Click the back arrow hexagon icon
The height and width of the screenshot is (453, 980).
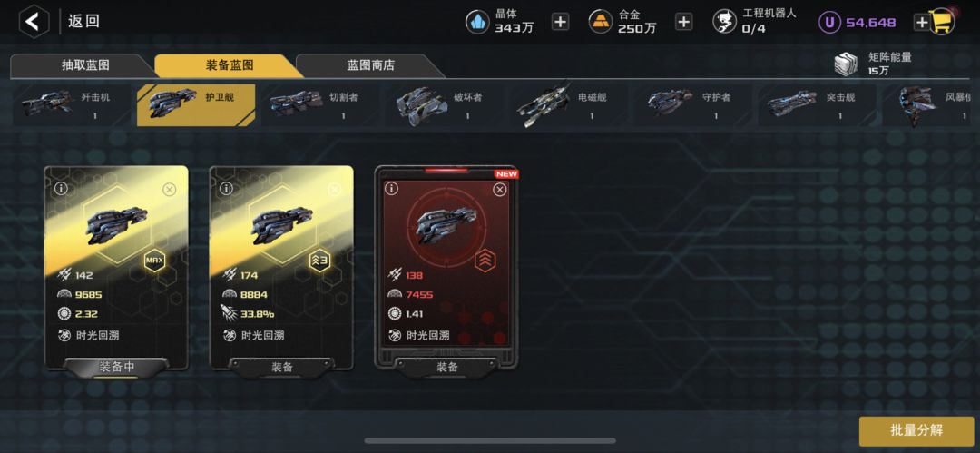pyautogui.click(x=34, y=22)
